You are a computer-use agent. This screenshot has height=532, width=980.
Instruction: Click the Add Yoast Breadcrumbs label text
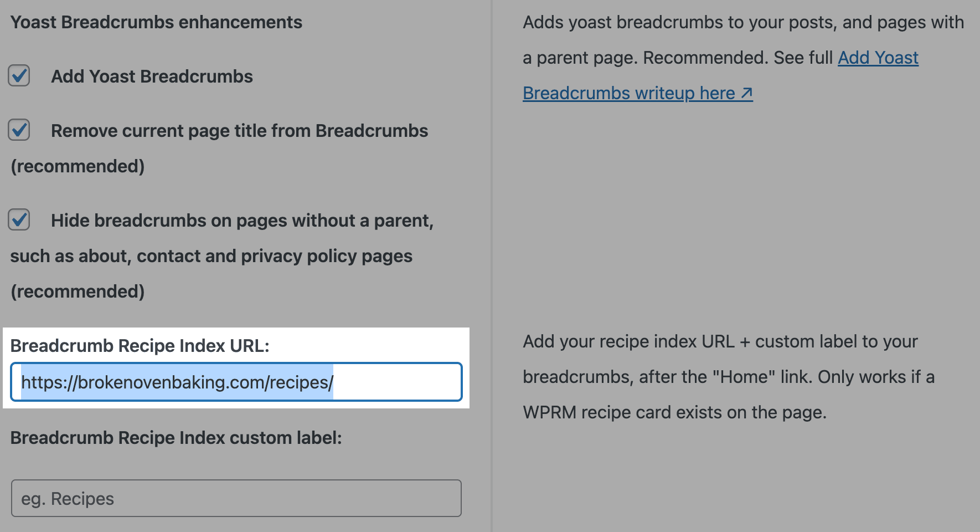coord(152,76)
